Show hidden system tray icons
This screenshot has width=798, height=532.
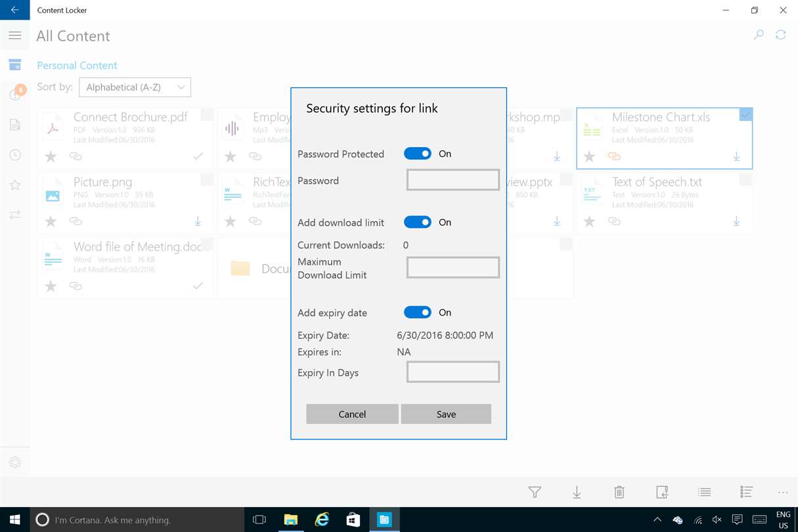pos(657,520)
